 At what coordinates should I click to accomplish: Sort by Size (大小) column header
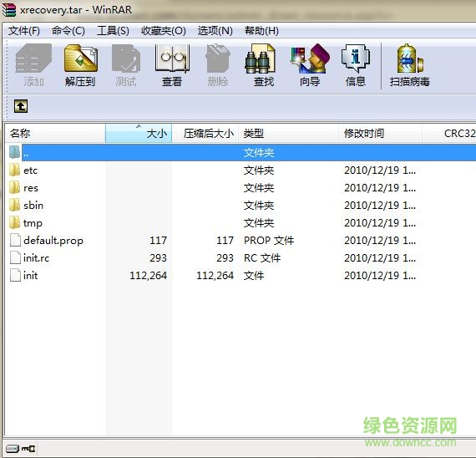click(x=139, y=133)
